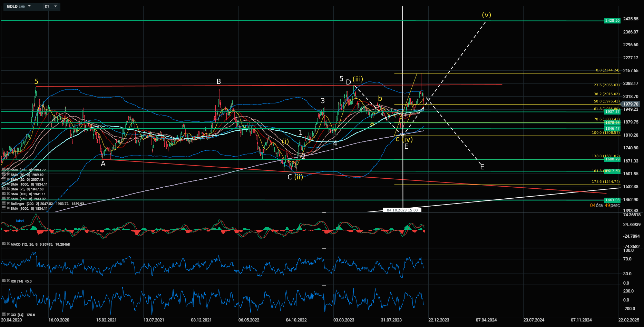The image size is (644, 327).
Task: Click the Fibonacci label 100.0 (1808.57)
Action: (606, 133)
